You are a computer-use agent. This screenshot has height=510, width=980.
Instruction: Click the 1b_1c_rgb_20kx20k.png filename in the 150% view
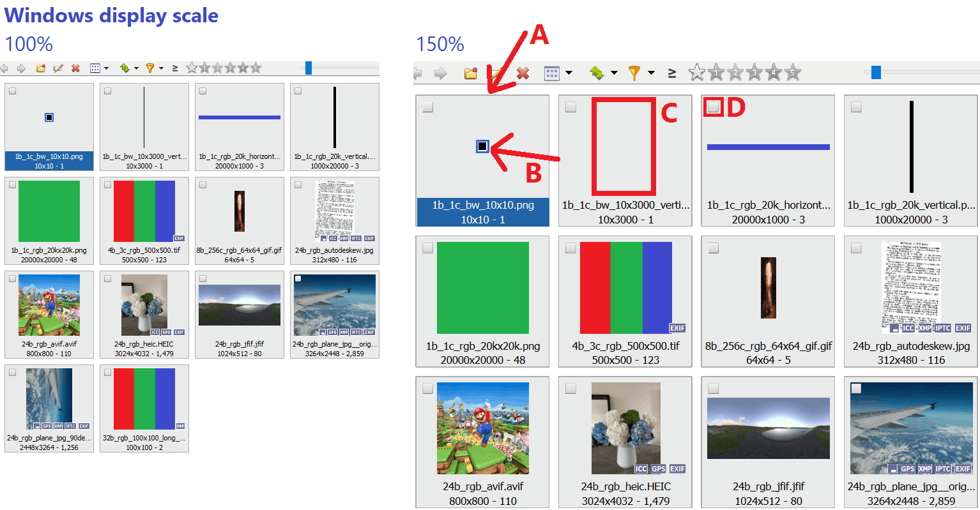(483, 346)
